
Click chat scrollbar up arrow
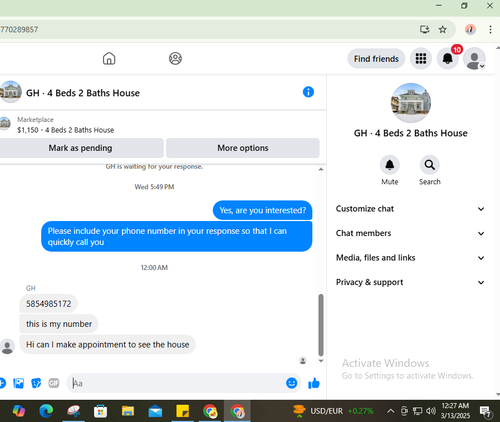(x=321, y=169)
